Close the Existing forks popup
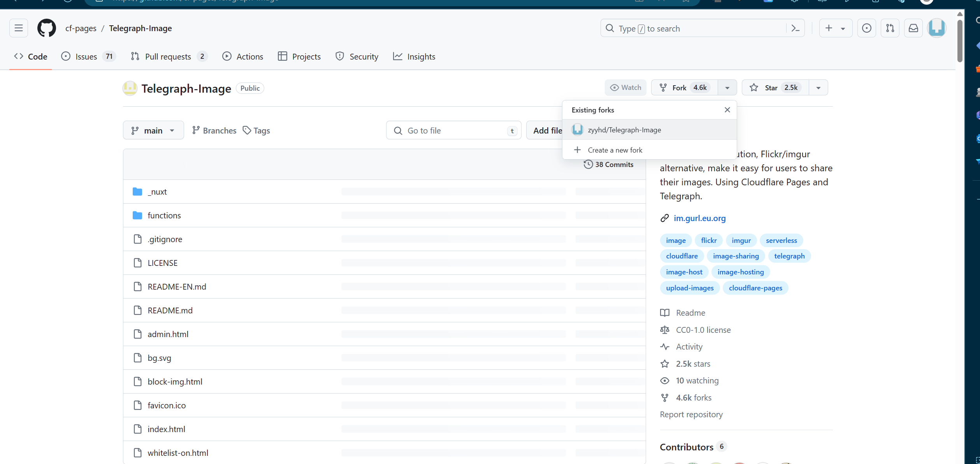980x464 pixels. [727, 110]
